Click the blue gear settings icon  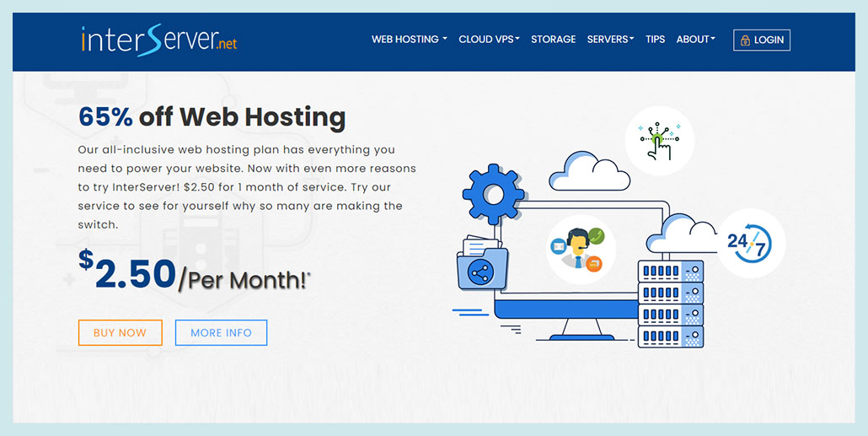[493, 195]
